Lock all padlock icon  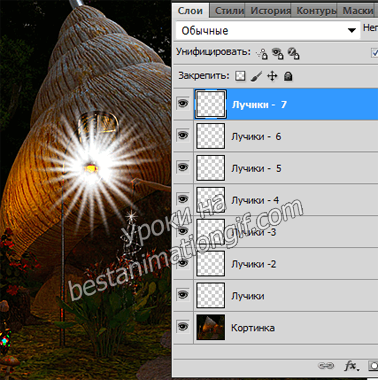click(x=288, y=76)
